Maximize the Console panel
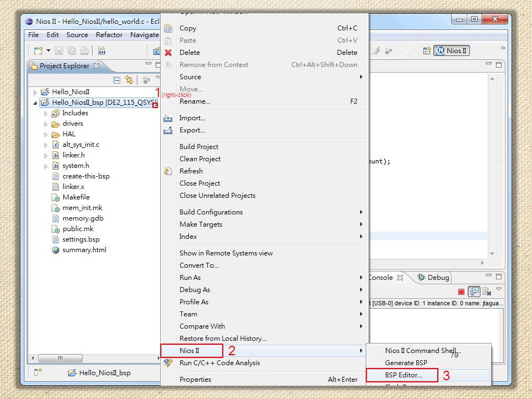The image size is (532, 399). (499, 277)
